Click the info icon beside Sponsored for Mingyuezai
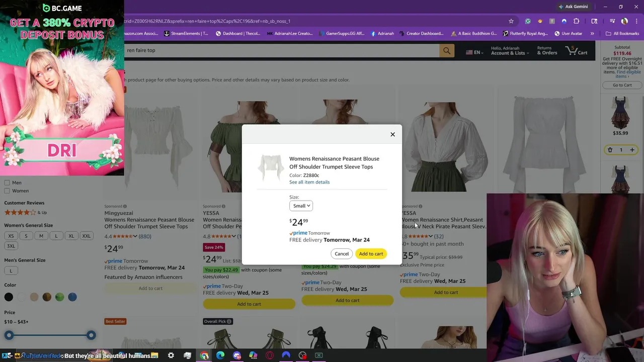This screenshot has height=362, width=644. click(125, 206)
